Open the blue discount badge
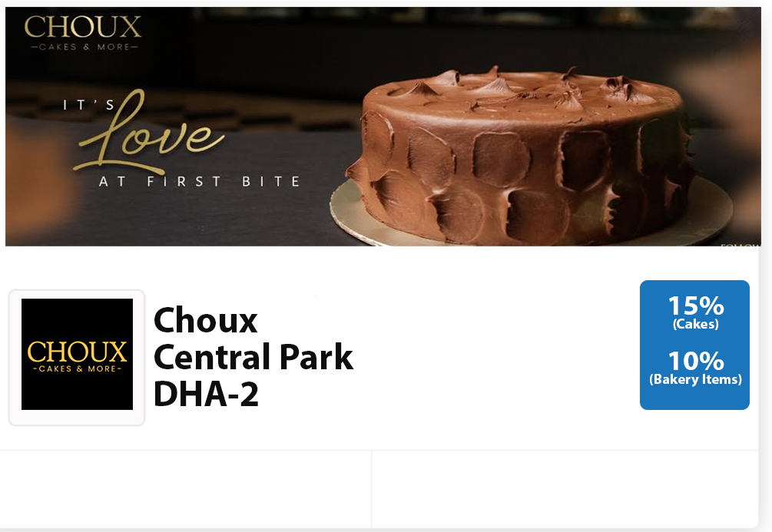The width and height of the screenshot is (772, 532). (694, 345)
